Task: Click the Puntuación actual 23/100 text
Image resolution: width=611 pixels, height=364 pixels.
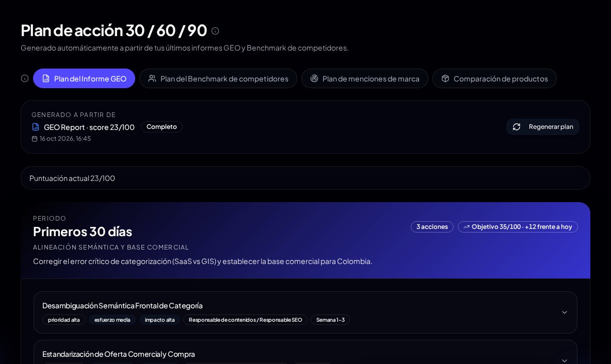Action: 72,178
